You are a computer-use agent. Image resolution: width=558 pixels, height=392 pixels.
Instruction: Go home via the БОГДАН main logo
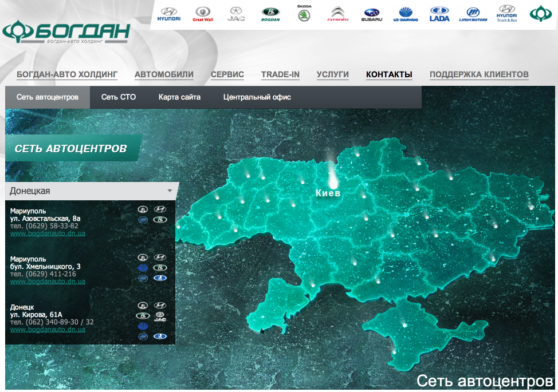point(66,31)
